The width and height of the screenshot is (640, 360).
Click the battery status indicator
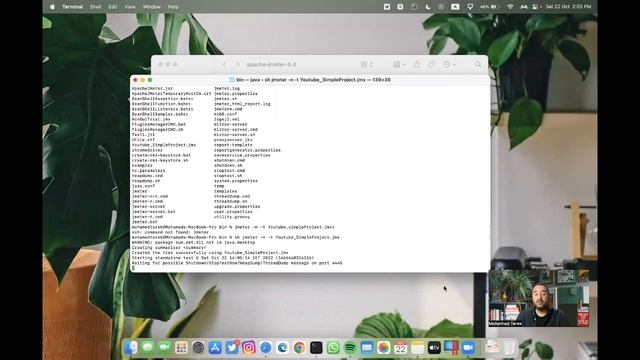[x=490, y=7]
